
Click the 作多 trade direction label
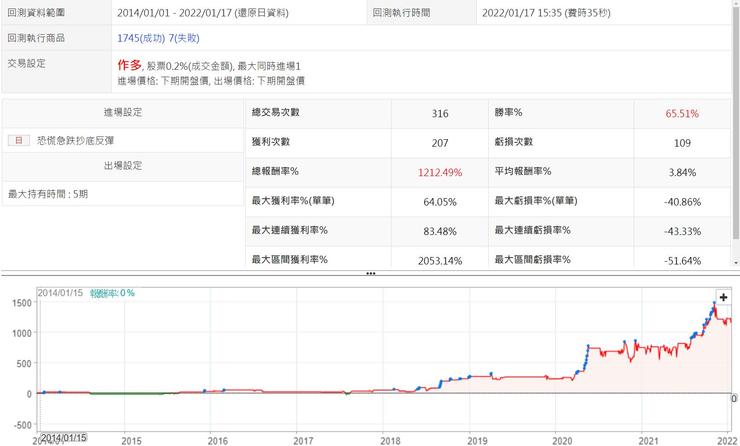pos(129,64)
